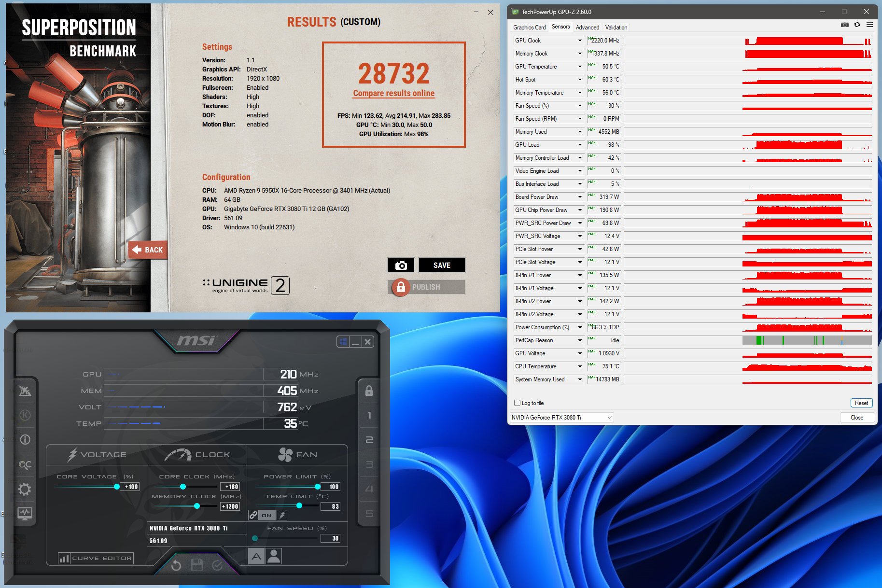Viewport: 882px width, 588px height.
Task: Expand the GPU Load sensor dropdown
Action: click(580, 145)
